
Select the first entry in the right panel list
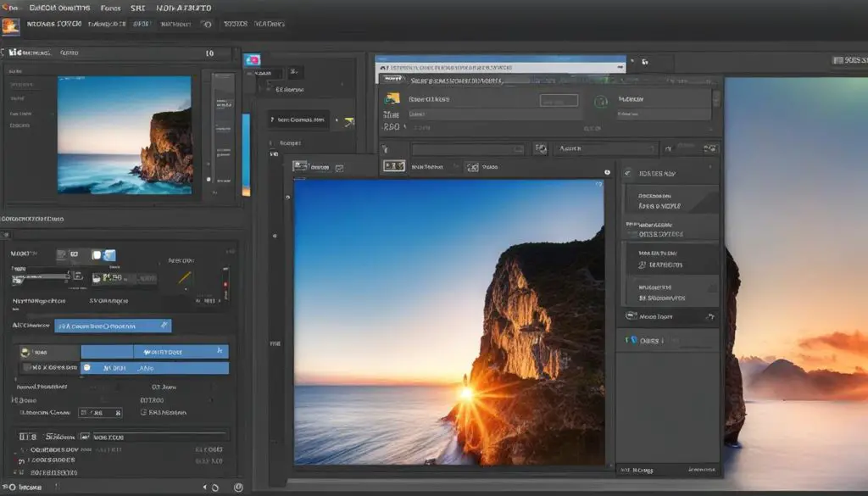(670, 200)
